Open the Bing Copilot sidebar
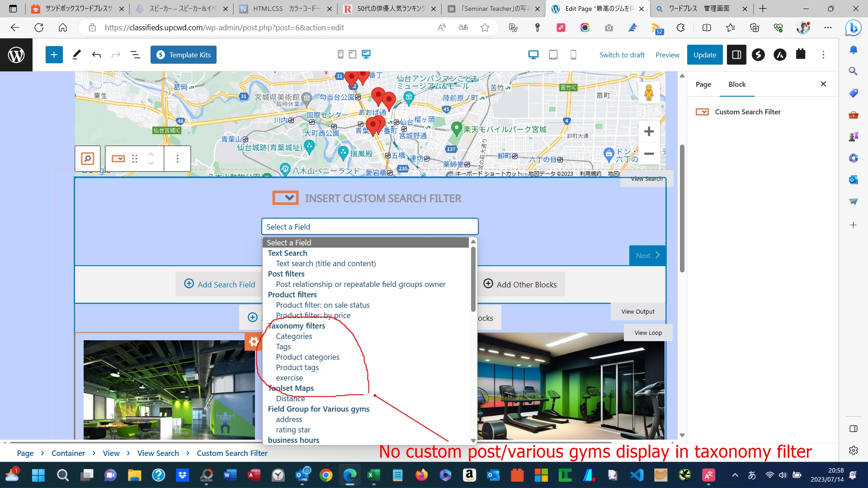868x488 pixels. (853, 28)
